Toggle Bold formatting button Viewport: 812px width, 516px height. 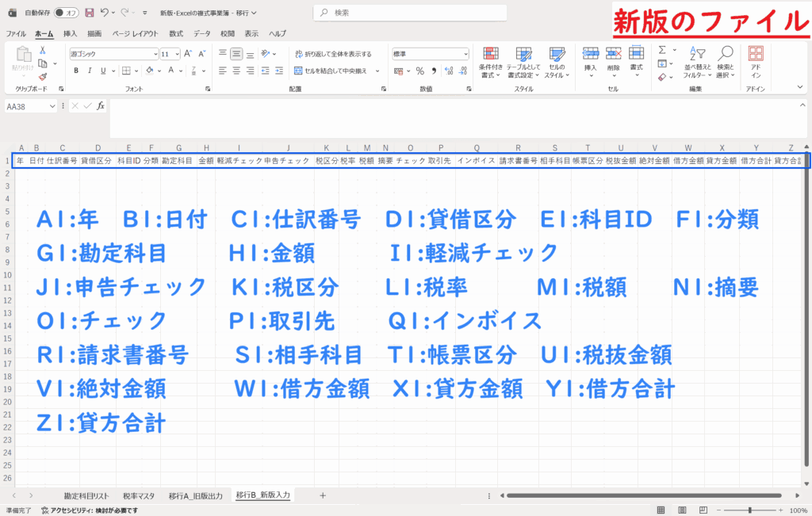(x=77, y=71)
